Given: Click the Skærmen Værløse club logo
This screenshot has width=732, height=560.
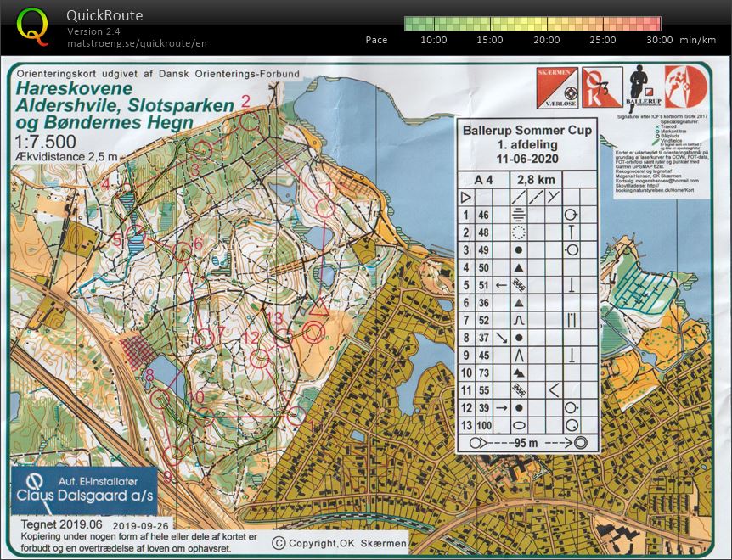Looking at the screenshot, I should click(557, 88).
